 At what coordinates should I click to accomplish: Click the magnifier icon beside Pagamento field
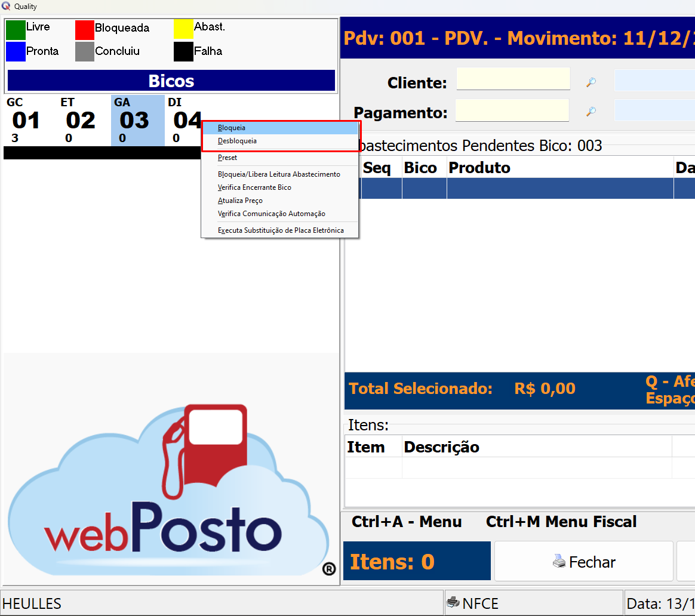pyautogui.click(x=591, y=111)
